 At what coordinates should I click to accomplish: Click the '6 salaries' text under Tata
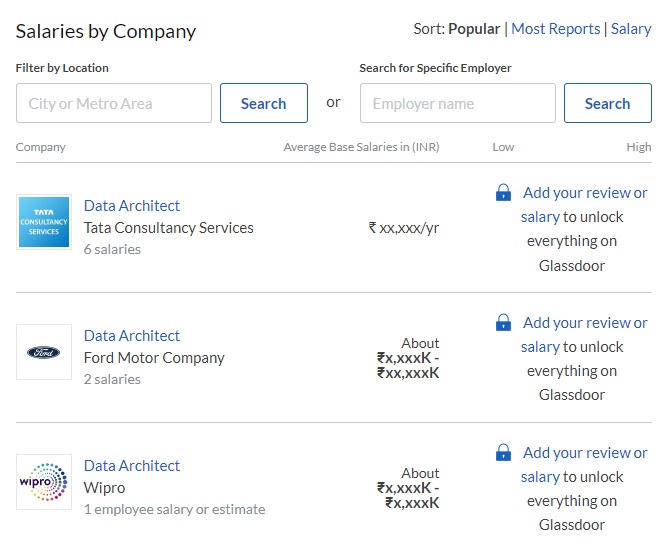112,249
